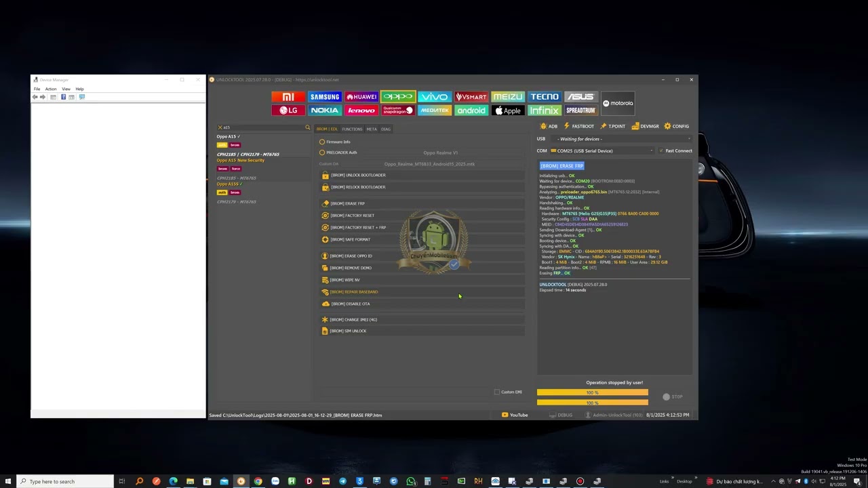Screen dimensions: 868x488
Task: Run [BROM] FACTORY RESET + FRP
Action: click(x=422, y=228)
